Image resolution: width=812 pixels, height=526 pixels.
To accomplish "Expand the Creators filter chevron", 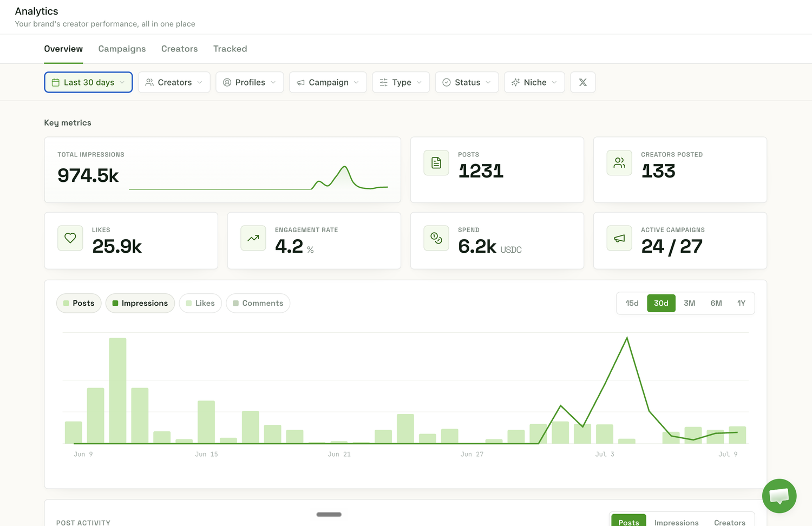I will point(200,82).
